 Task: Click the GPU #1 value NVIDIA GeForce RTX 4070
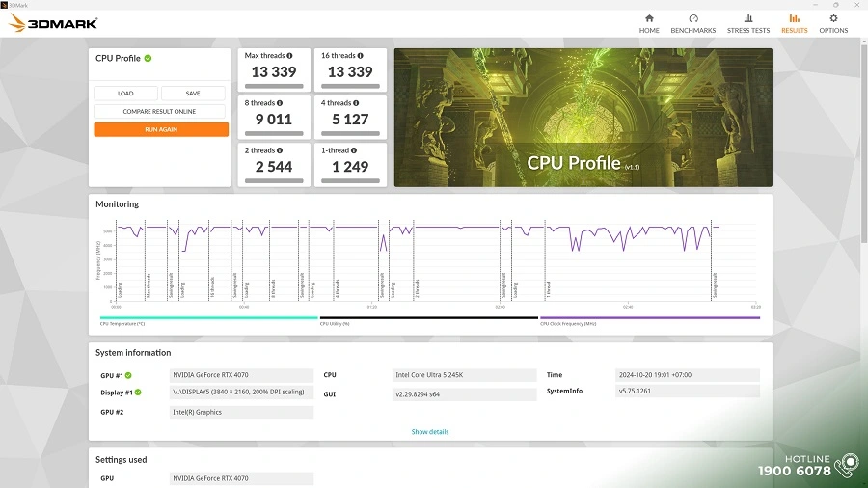click(x=241, y=375)
